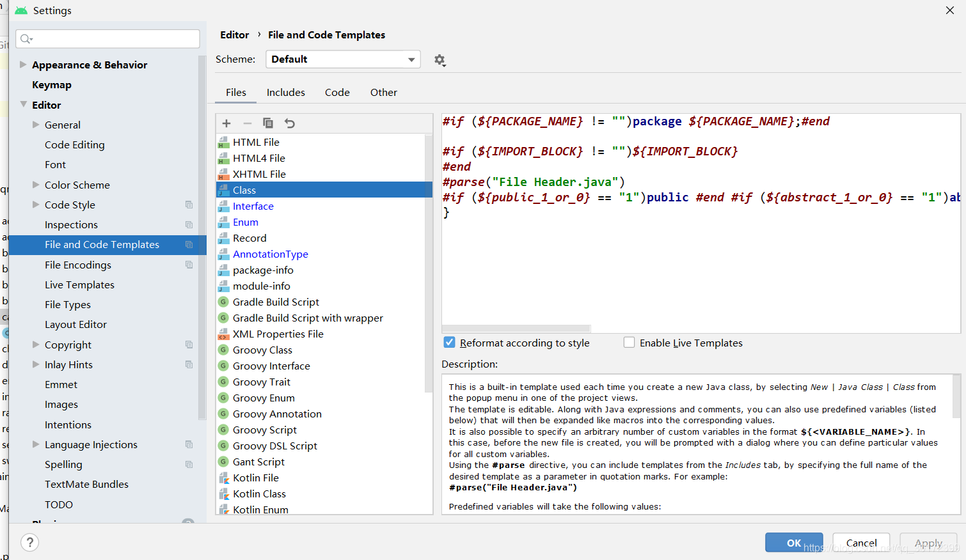
Task: Click the XML Properties File icon
Action: point(223,334)
